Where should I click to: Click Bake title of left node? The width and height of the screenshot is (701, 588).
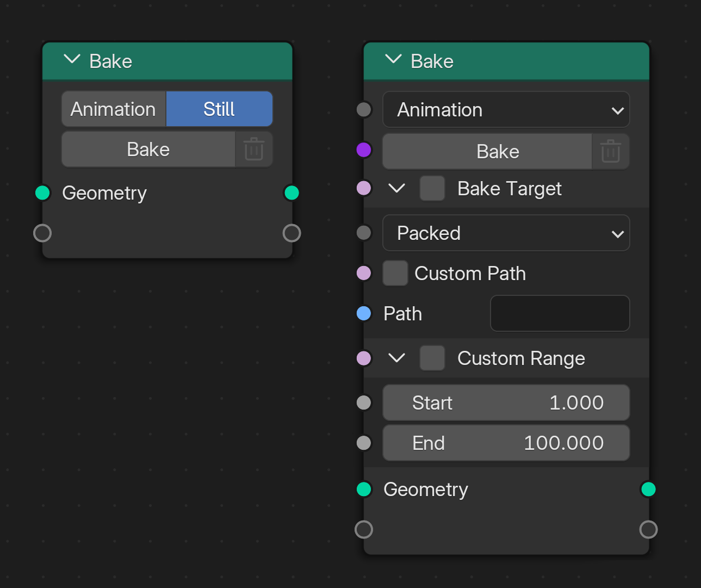[x=111, y=61]
